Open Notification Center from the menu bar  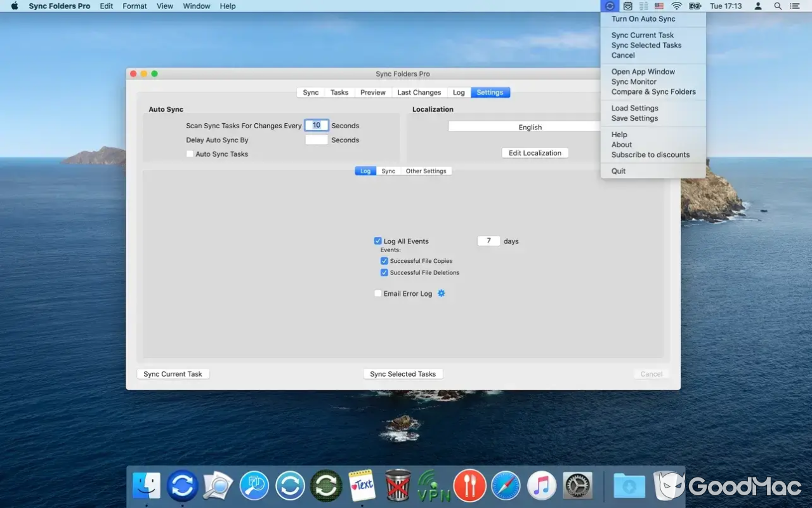794,6
